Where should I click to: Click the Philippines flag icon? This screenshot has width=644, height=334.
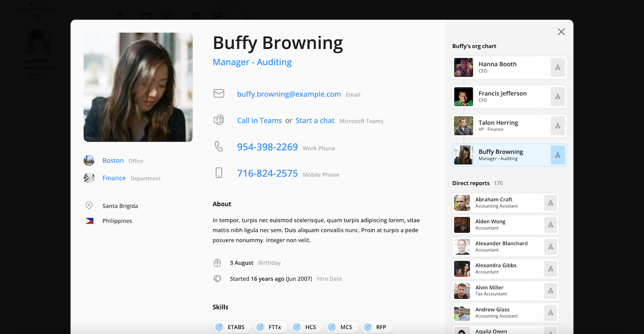(89, 221)
